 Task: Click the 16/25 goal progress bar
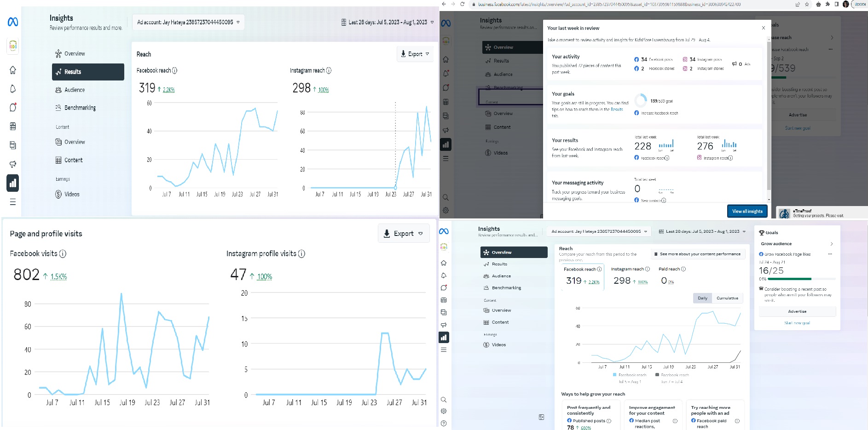(797, 279)
